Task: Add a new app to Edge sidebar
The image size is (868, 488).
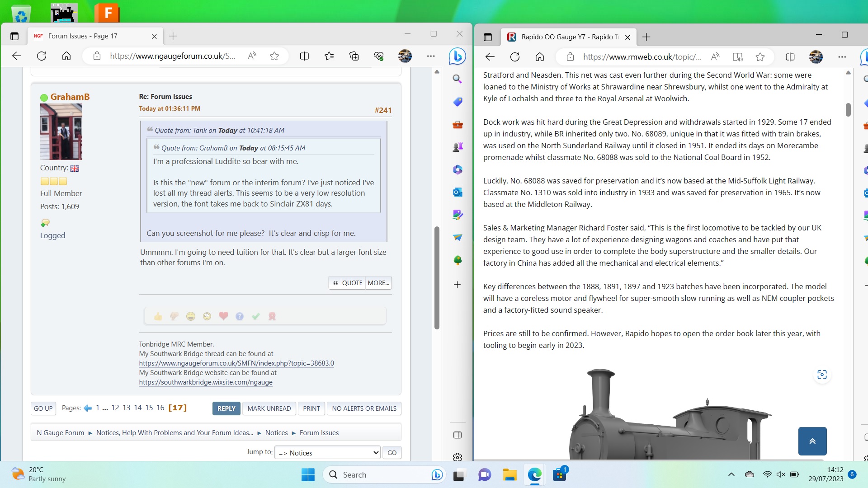Action: click(x=458, y=285)
